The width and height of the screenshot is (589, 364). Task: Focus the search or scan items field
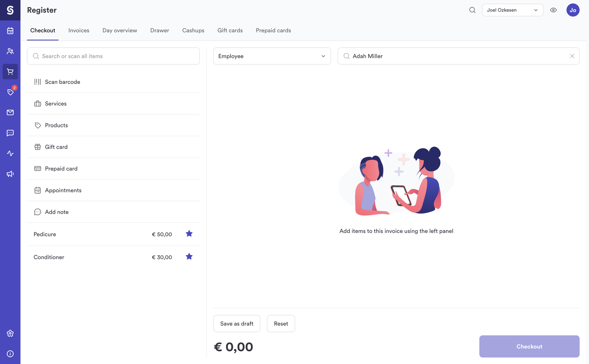coord(113,56)
